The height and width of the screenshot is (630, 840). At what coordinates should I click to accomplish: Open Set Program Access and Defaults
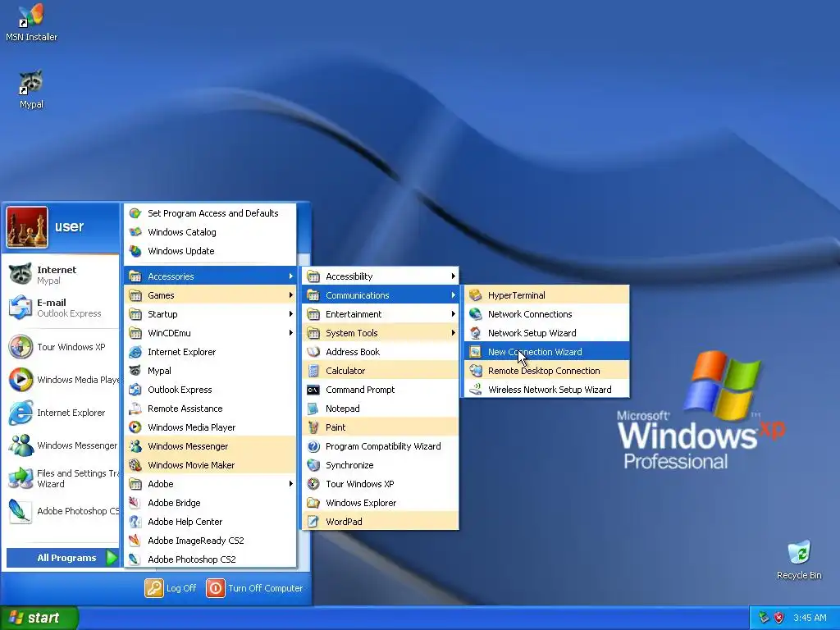(210, 213)
